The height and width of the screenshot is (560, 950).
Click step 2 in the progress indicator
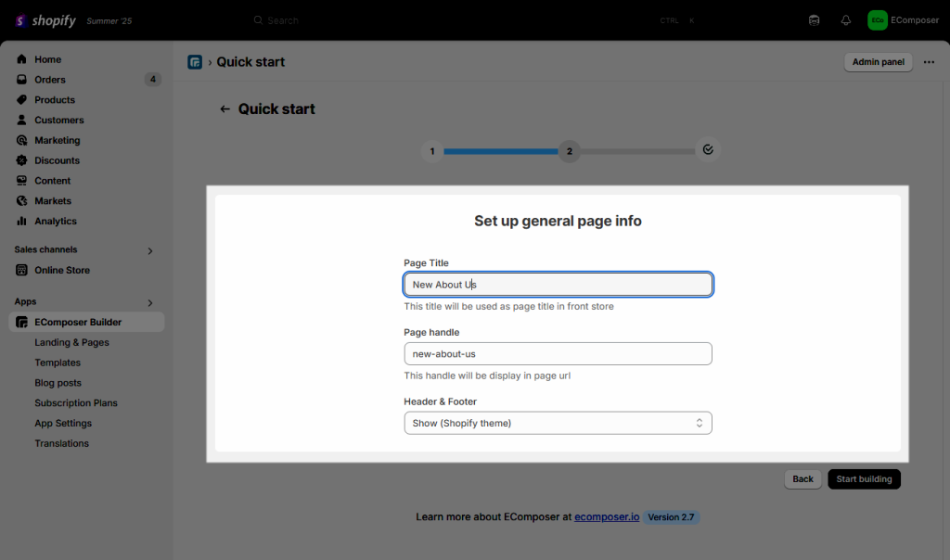(x=569, y=151)
